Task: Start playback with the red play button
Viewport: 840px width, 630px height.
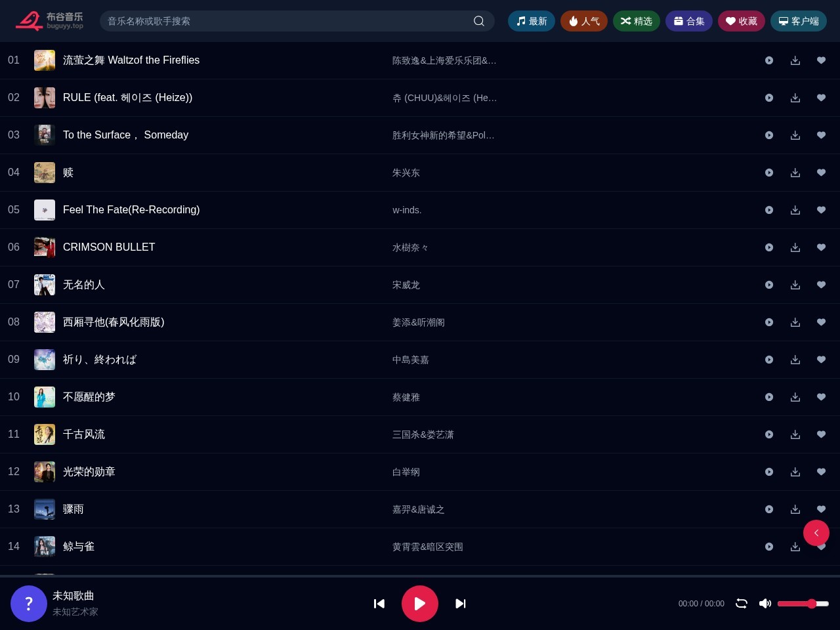Action: click(x=420, y=604)
